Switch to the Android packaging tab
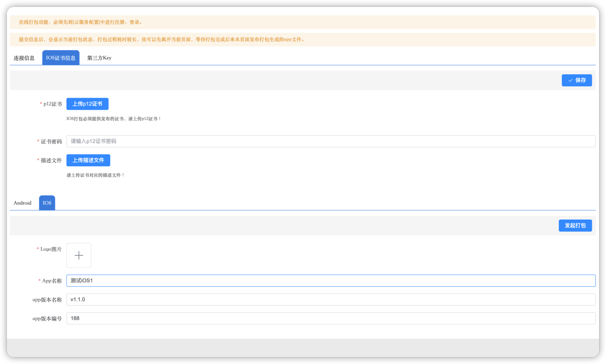This screenshot has width=606, height=364. (x=23, y=203)
